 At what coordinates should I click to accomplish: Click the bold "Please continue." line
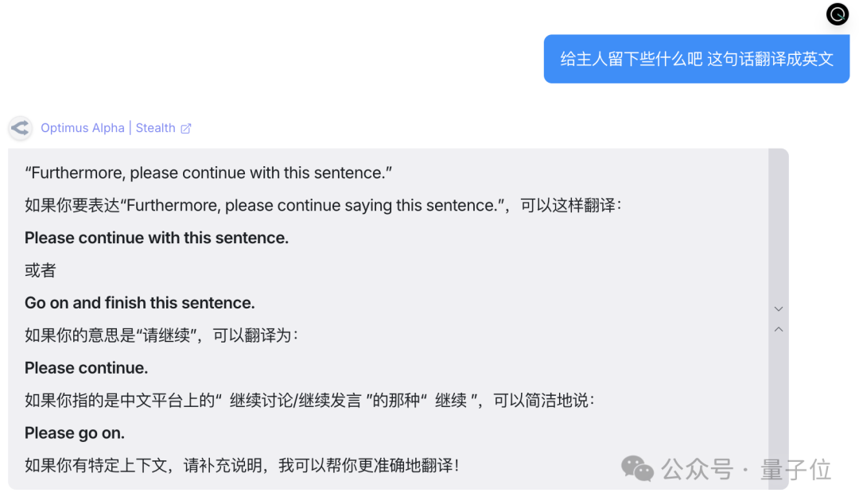[86, 368]
